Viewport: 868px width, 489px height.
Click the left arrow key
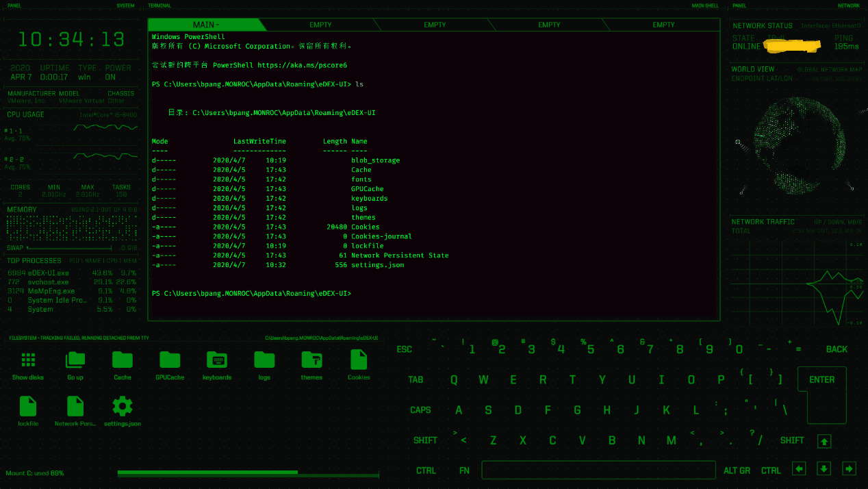point(800,469)
